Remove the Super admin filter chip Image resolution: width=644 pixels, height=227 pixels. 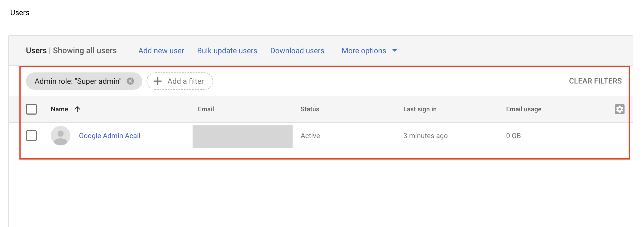[130, 81]
